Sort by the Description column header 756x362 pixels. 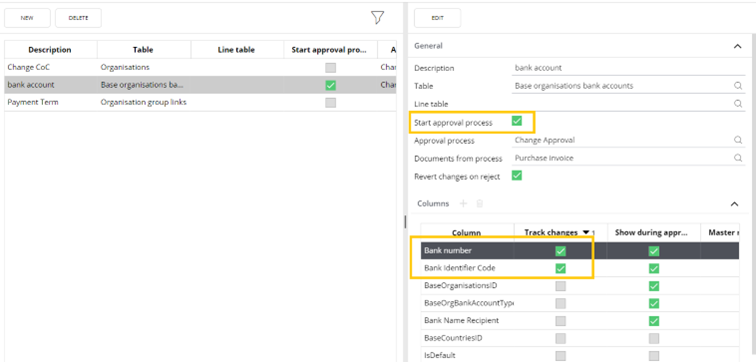click(50, 50)
